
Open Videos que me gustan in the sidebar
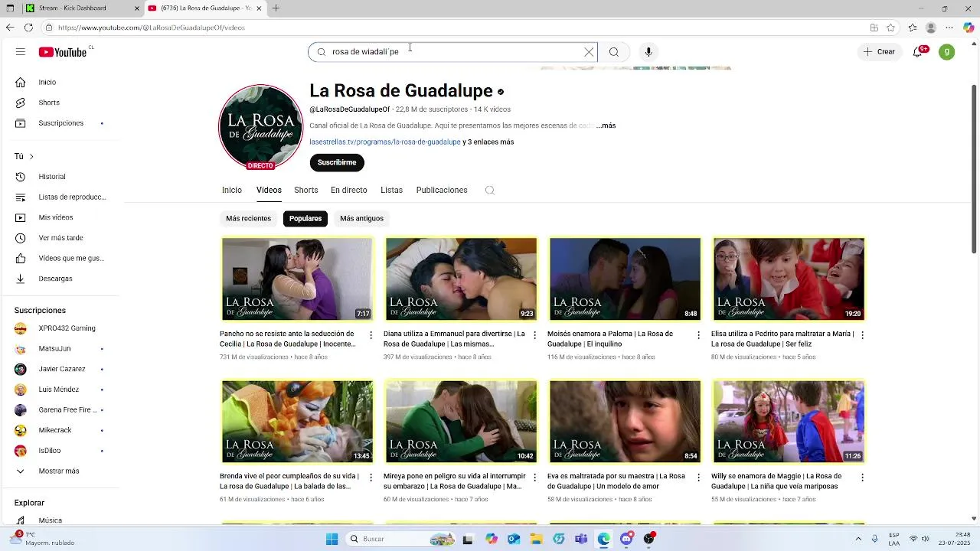click(60, 259)
